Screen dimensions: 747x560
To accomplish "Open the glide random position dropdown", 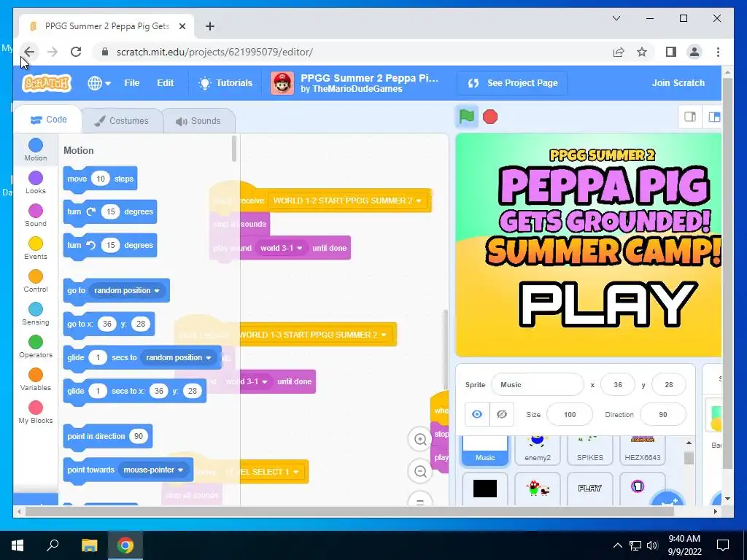I will (179, 357).
